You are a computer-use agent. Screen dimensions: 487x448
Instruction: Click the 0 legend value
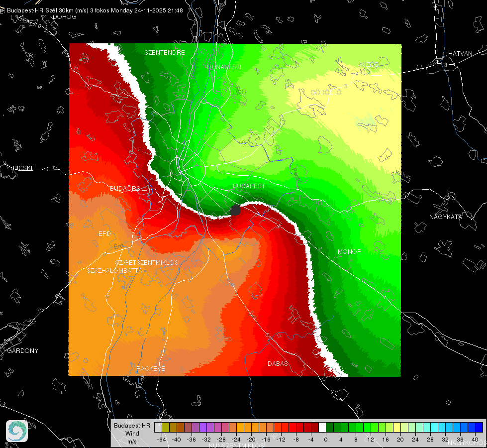coord(325,440)
